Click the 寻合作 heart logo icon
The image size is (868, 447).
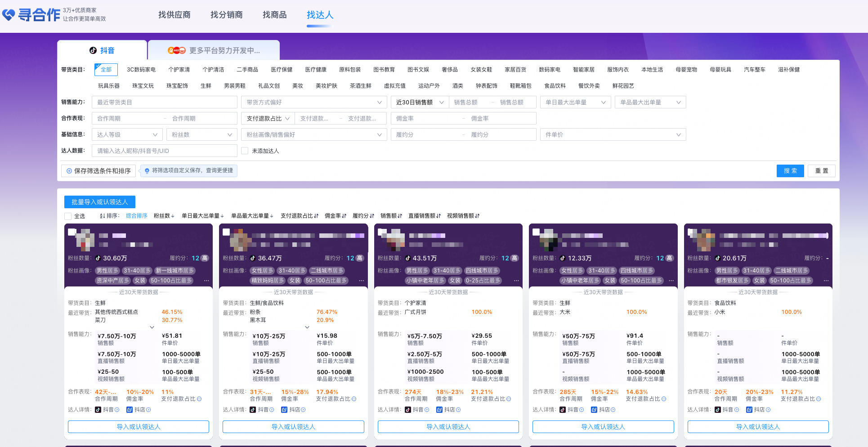click(x=9, y=15)
